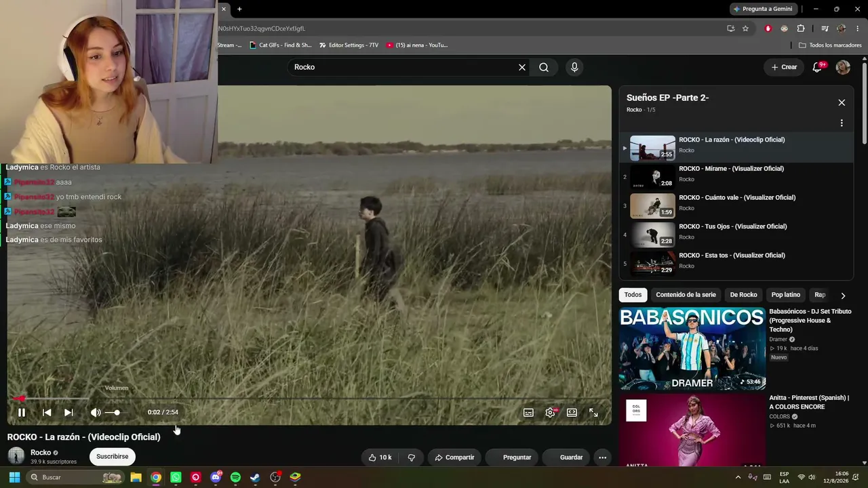This screenshot has height=488, width=868.
Task: Click the taskbar Buscar search box
Action: click(x=75, y=477)
